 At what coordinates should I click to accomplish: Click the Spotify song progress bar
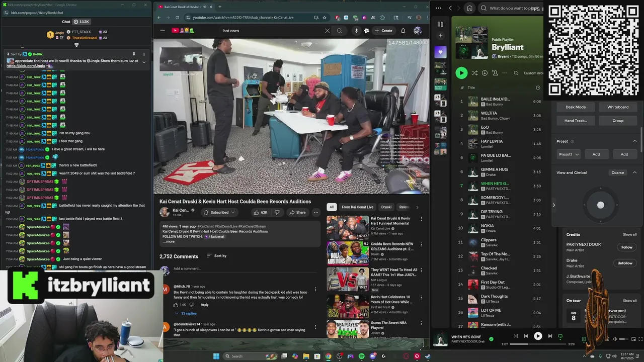click(538, 344)
